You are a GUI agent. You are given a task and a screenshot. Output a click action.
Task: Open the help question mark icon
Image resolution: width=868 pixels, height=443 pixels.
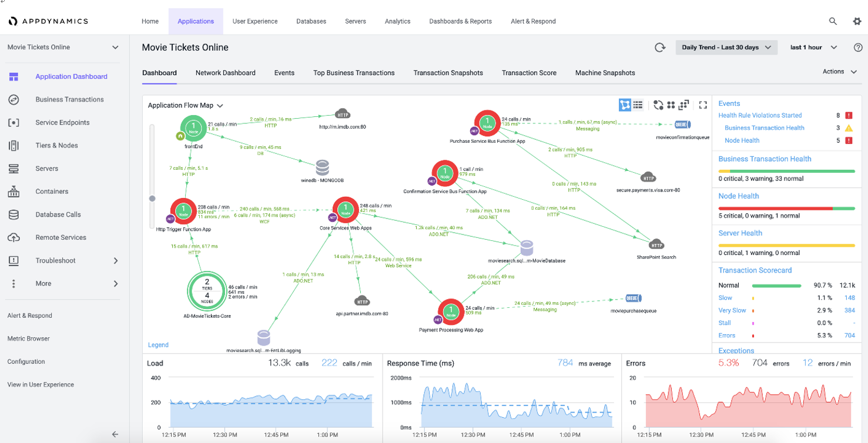[x=858, y=48]
